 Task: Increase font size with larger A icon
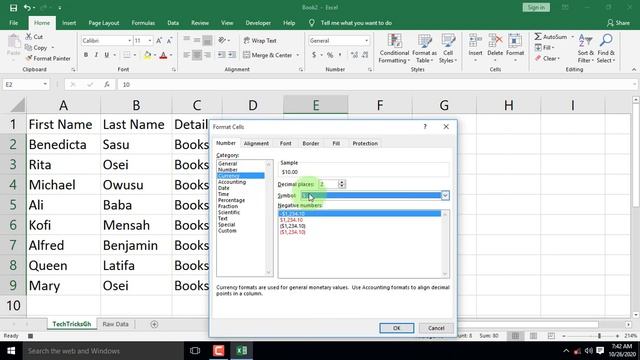[159, 40]
